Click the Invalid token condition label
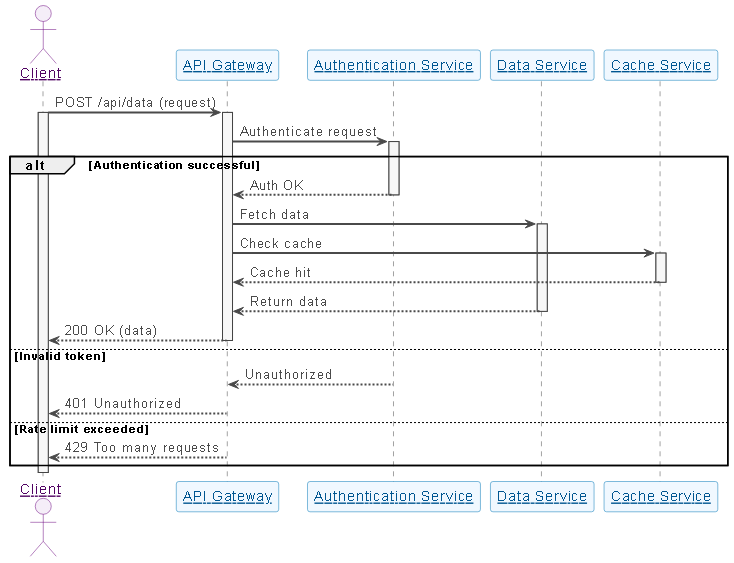734x563 pixels. [x=60, y=356]
